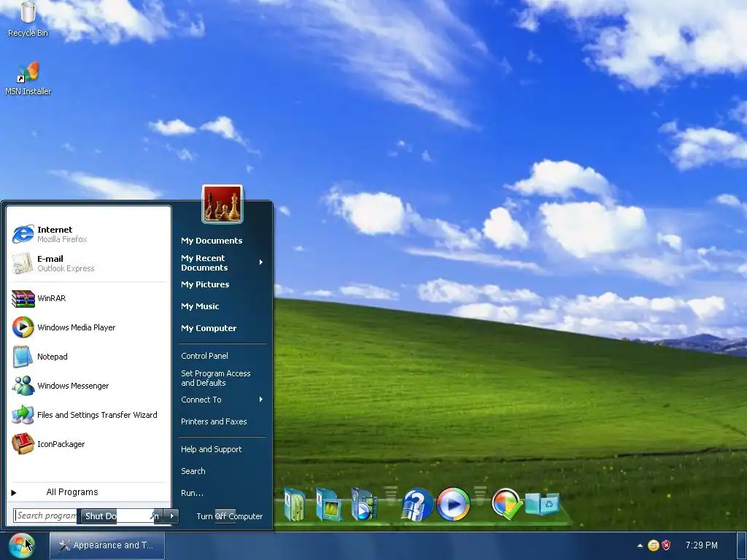Image resolution: width=747 pixels, height=560 pixels.
Task: Launch the media player dock icon
Action: click(x=453, y=505)
